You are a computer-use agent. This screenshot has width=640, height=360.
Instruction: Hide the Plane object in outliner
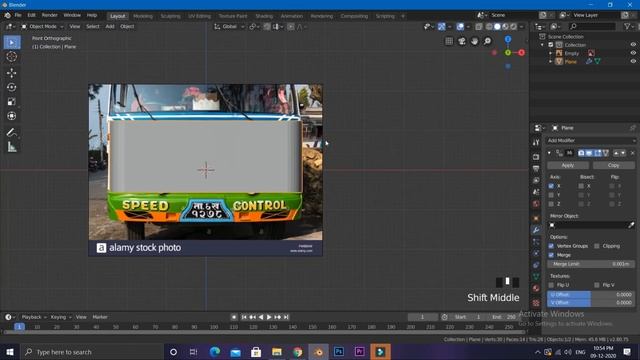pyautogui.click(x=633, y=62)
